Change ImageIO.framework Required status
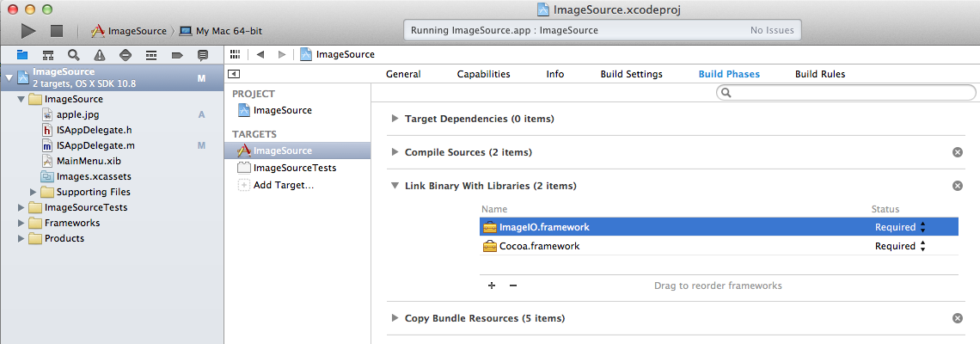 (900, 227)
